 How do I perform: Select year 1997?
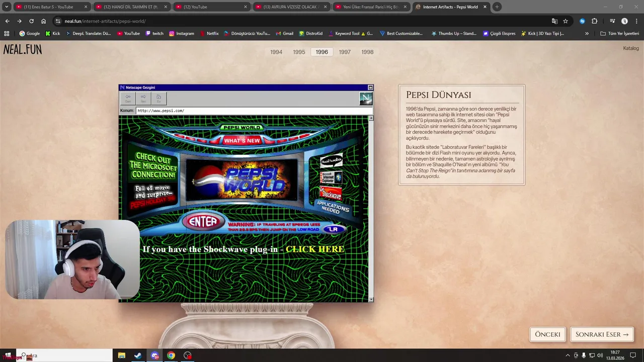(x=345, y=52)
